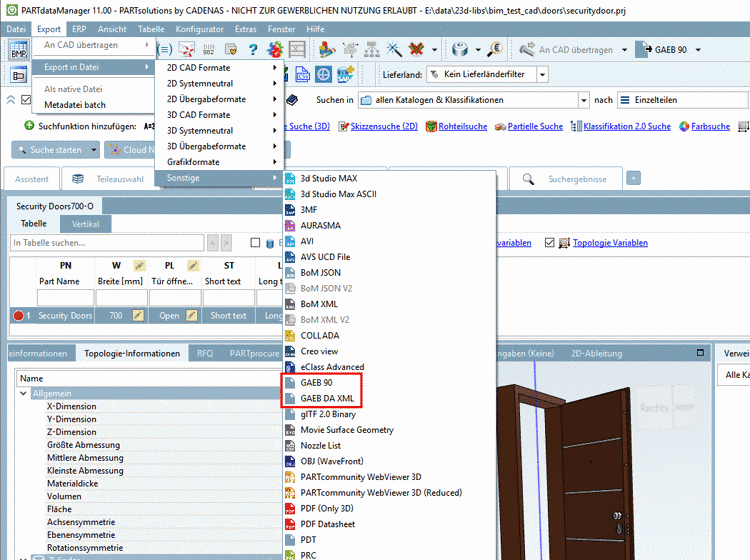Viewport: 750px width, 560px height.
Task: Collapse search panel with double chevron
Action: (11, 99)
